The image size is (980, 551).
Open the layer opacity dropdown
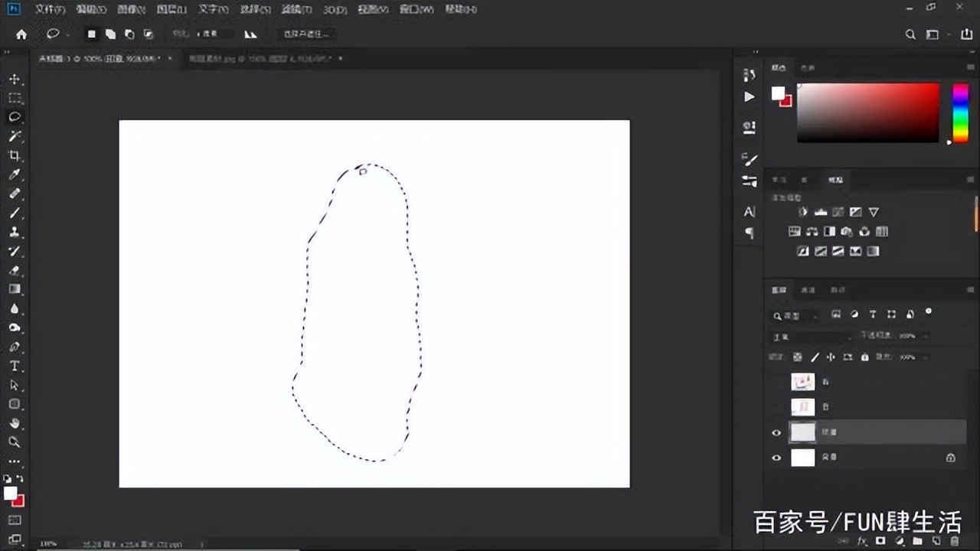click(x=923, y=337)
